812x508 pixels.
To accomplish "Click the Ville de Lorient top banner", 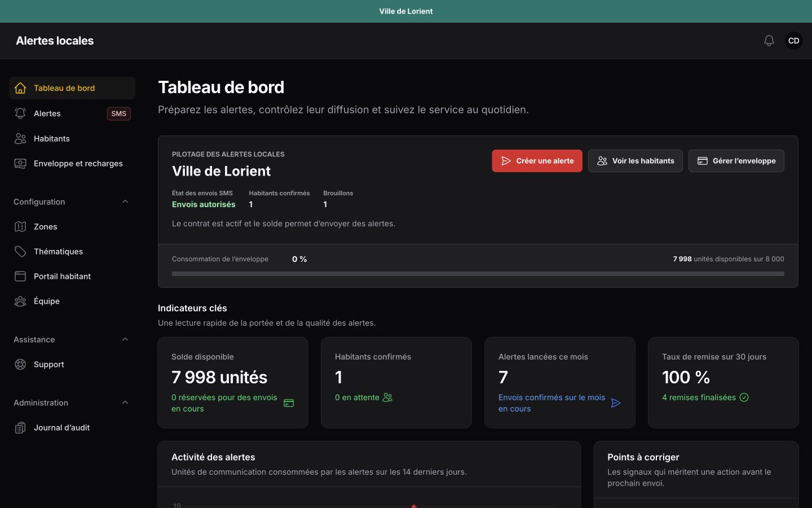I will coord(406,11).
